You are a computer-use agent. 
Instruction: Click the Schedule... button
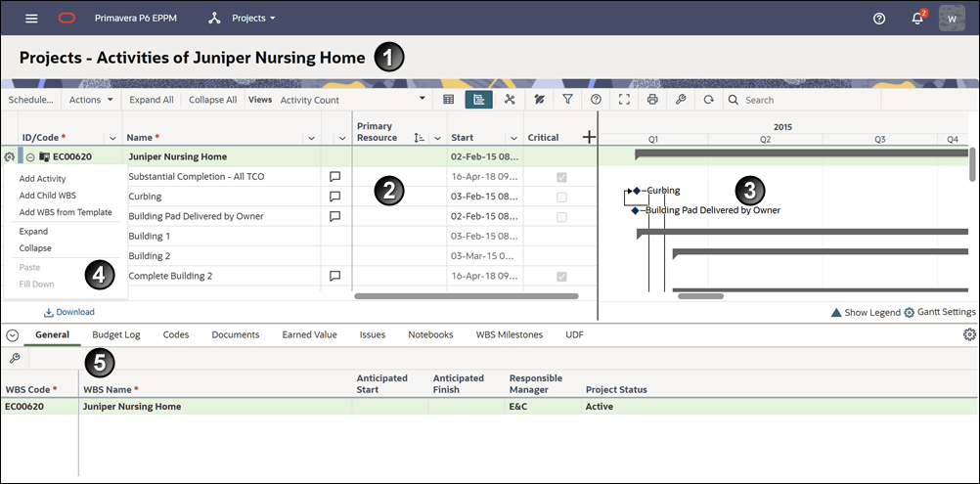coord(31,100)
